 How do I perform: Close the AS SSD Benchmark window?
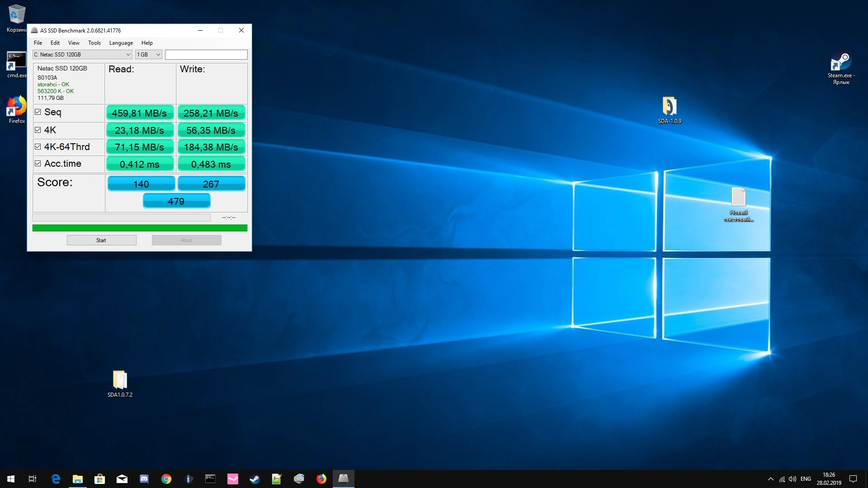(x=241, y=30)
